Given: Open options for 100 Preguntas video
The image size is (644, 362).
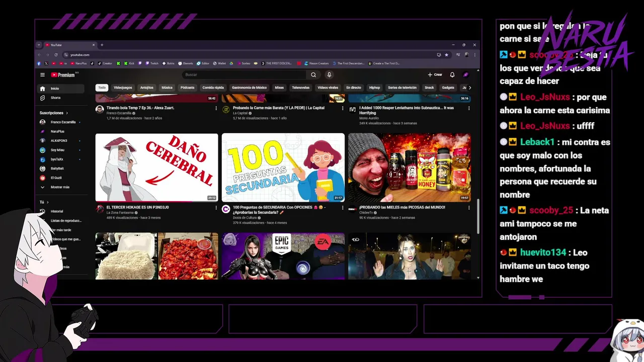Looking at the screenshot, I should 343,207.
